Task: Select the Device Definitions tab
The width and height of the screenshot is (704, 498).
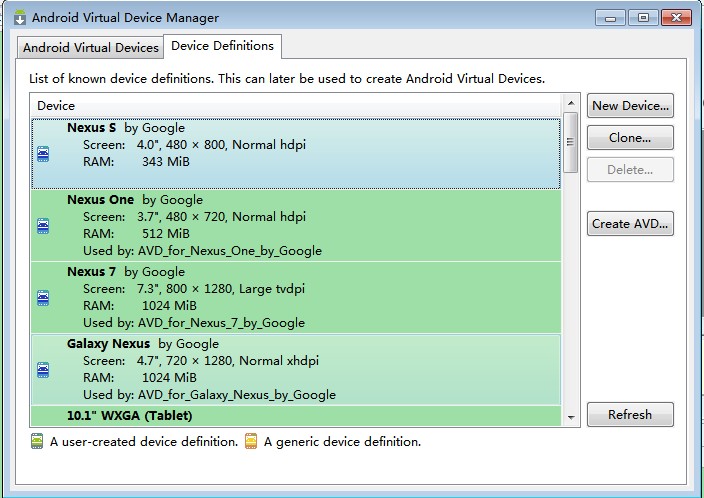Action: click(x=223, y=46)
